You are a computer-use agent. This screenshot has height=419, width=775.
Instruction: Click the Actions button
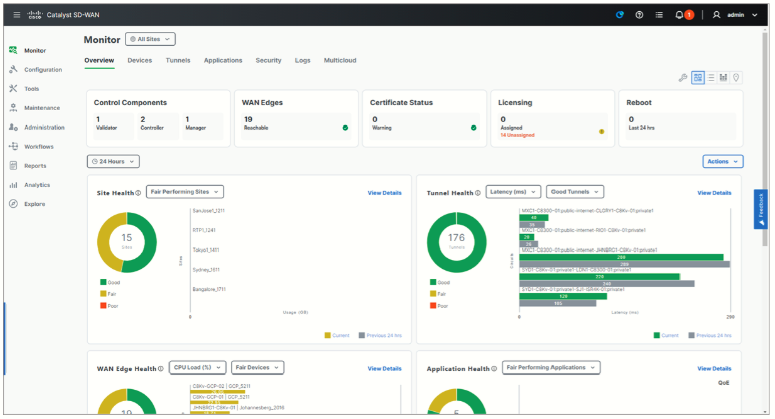723,162
